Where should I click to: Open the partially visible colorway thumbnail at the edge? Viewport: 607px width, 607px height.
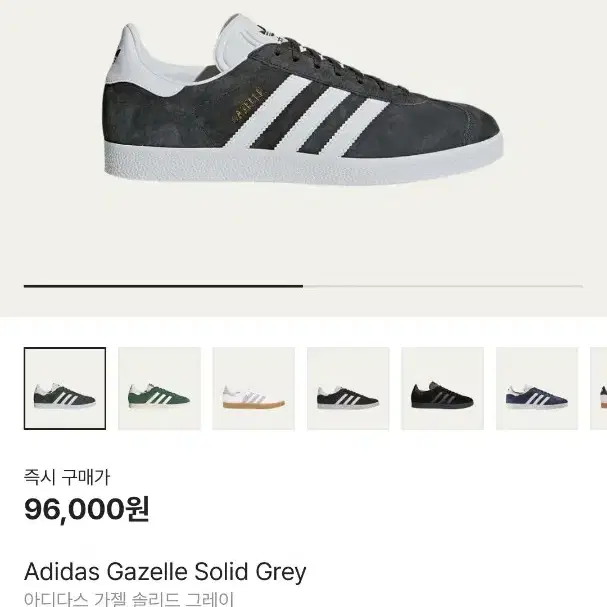(599, 388)
